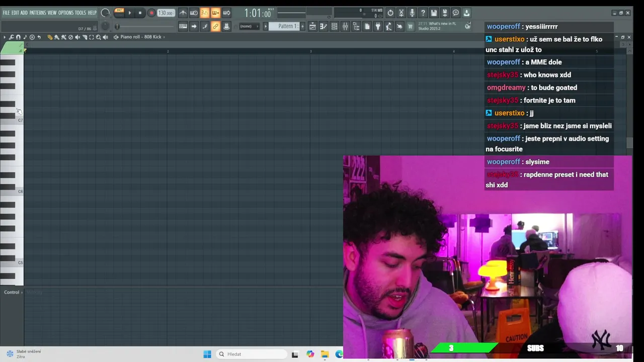Toggle step editing mode arrow
644x362 pixels.
(194, 27)
